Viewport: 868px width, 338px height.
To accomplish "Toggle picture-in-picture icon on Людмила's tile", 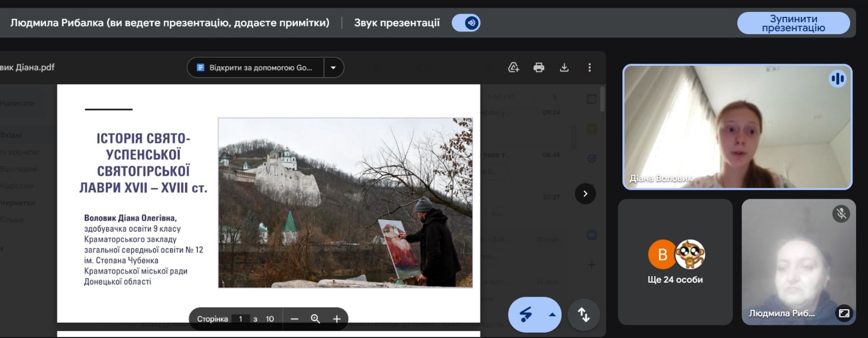I will (x=844, y=313).
